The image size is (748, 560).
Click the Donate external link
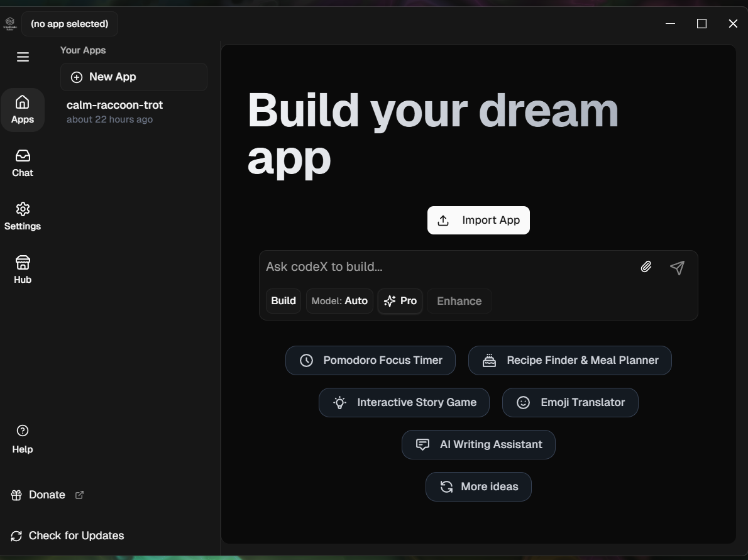(x=47, y=495)
